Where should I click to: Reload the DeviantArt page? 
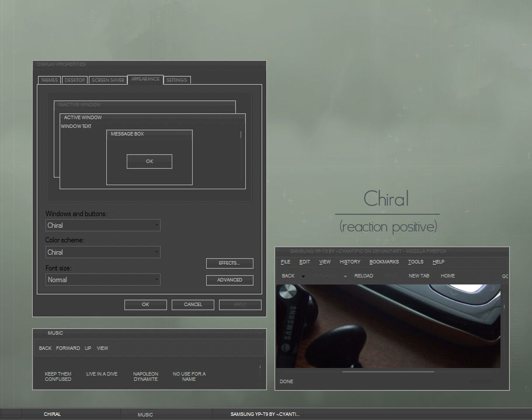coord(364,275)
